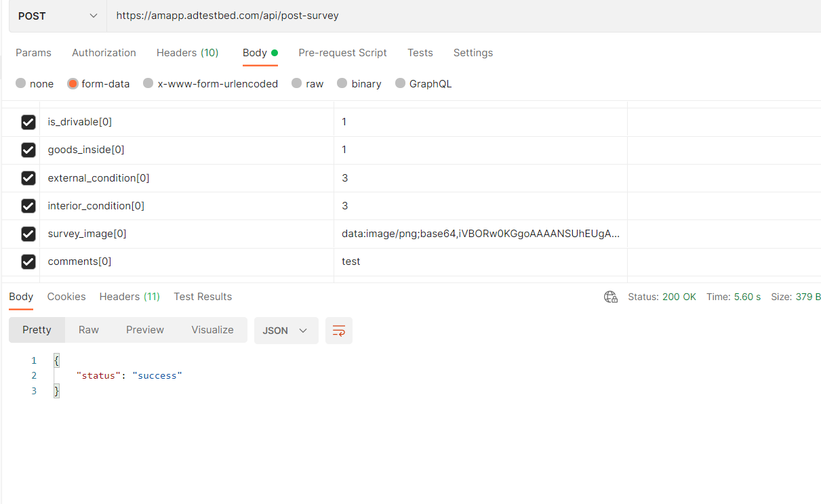Uncheck the goods_inside[0] row checkbox

pos(28,150)
